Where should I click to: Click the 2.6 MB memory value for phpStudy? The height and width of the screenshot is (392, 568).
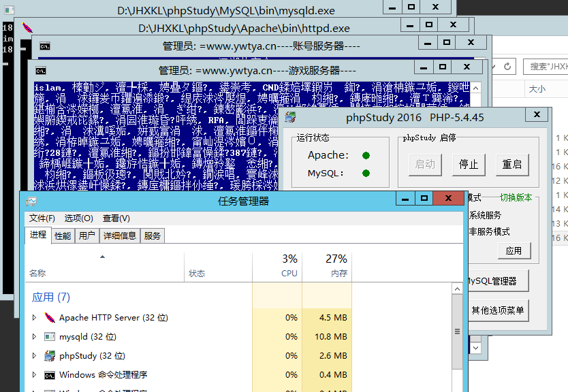click(x=333, y=356)
